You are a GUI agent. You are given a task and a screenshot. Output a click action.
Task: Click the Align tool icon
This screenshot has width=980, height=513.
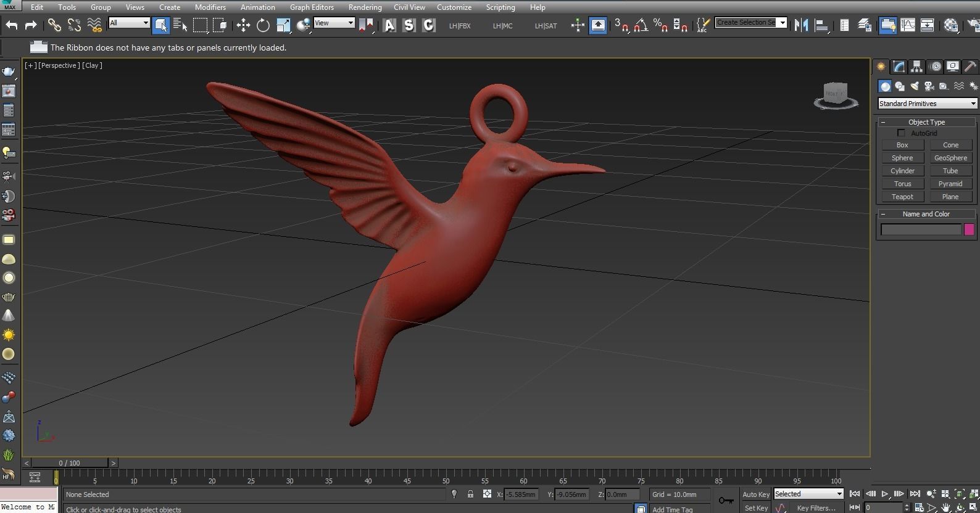click(x=821, y=25)
